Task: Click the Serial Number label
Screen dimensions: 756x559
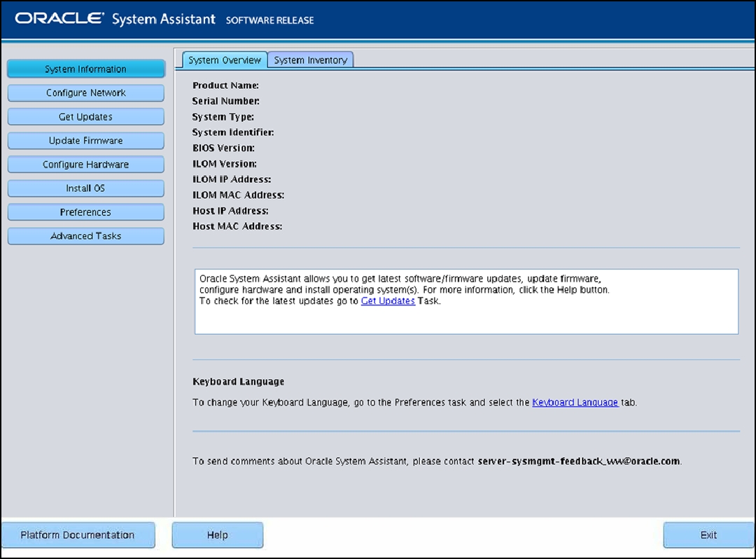Action: tap(225, 101)
